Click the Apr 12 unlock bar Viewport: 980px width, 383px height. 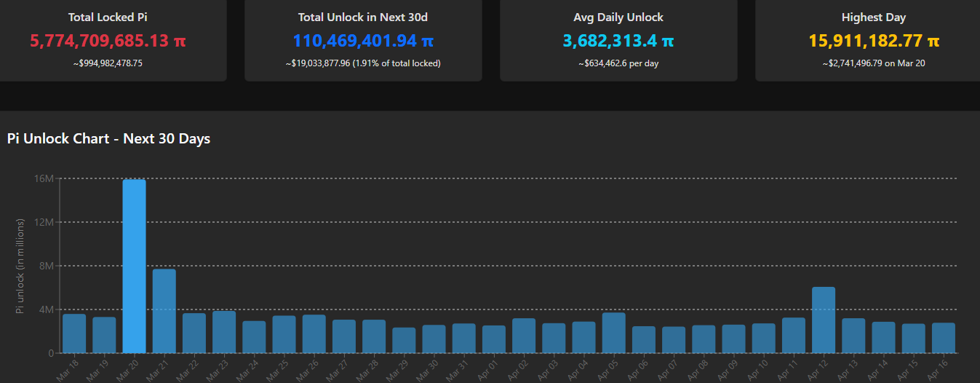[824, 320]
